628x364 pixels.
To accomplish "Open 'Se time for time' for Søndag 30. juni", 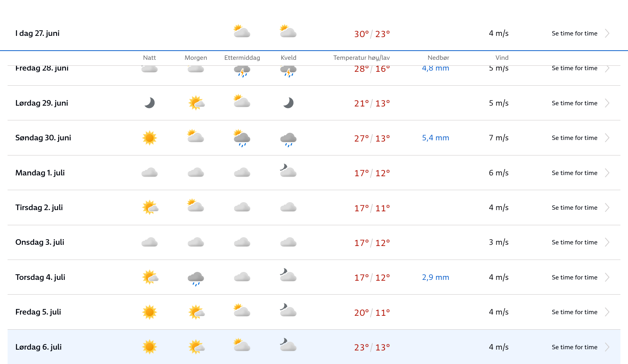I will point(575,138).
